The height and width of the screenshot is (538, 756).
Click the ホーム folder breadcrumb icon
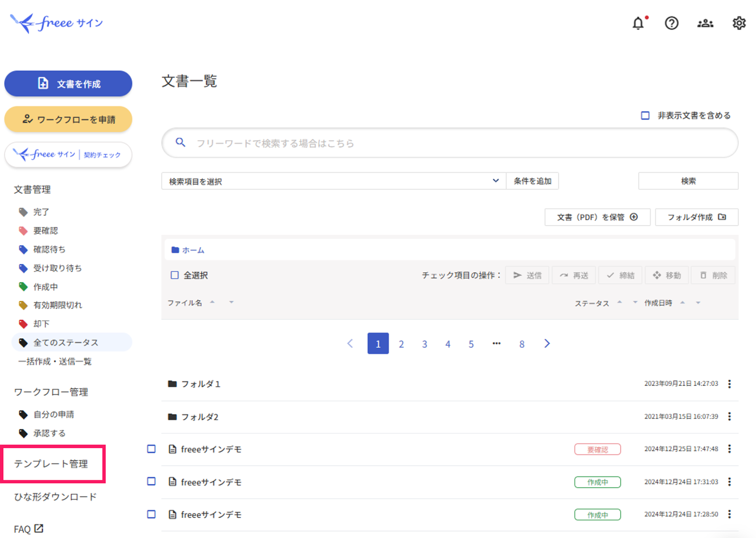(175, 250)
